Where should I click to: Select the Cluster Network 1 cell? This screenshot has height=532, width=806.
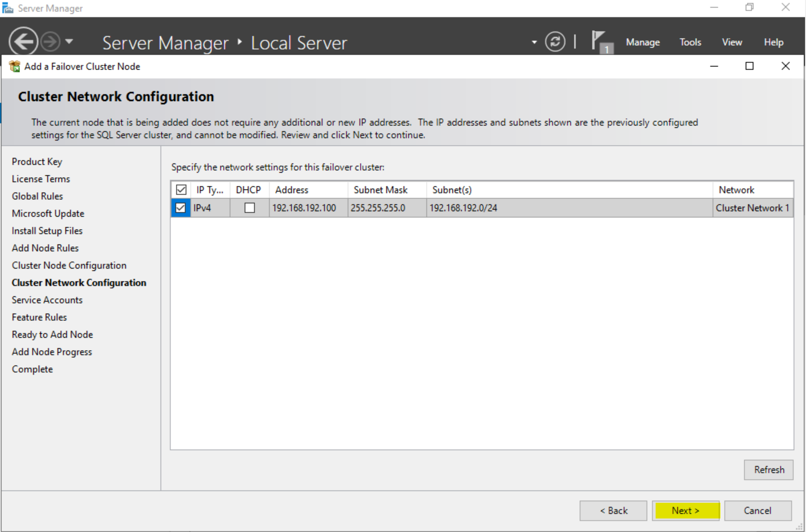753,208
